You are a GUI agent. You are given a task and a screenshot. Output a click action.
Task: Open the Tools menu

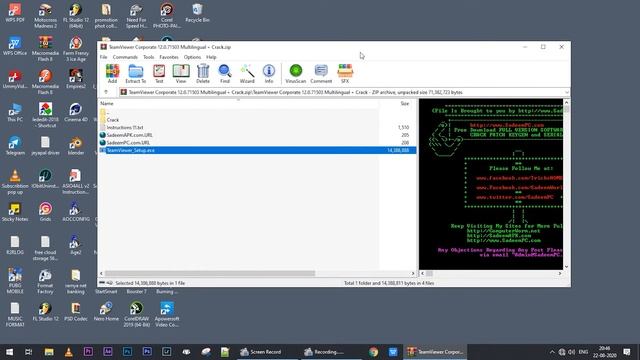[149, 57]
